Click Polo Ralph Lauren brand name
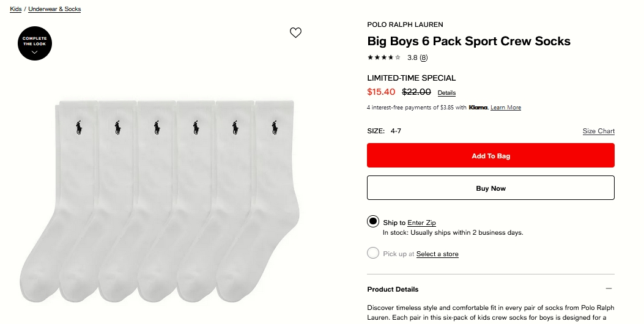This screenshot has width=644, height=324. click(405, 25)
